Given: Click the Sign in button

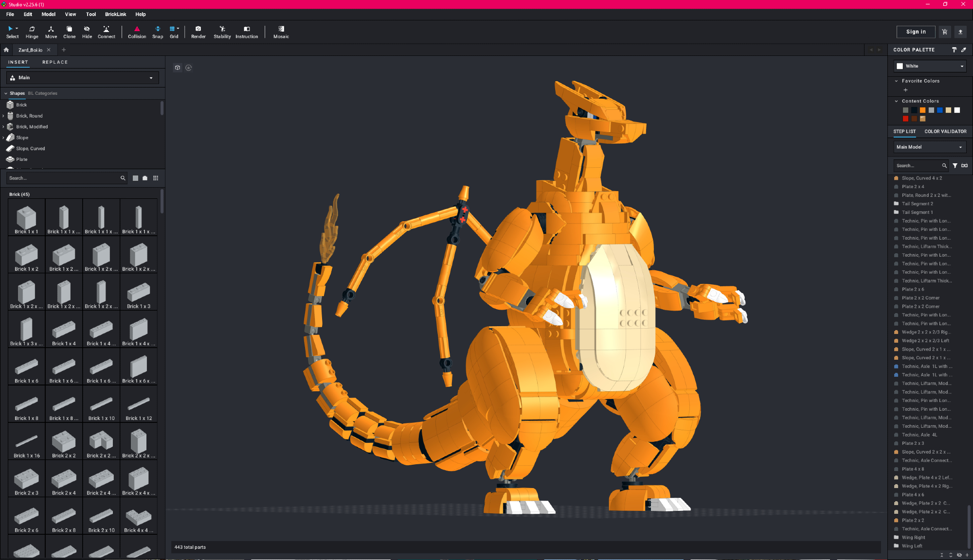Looking at the screenshot, I should [916, 32].
